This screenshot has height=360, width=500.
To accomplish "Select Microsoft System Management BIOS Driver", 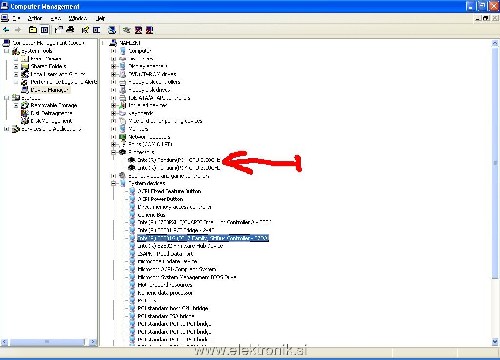I will coord(187,277).
